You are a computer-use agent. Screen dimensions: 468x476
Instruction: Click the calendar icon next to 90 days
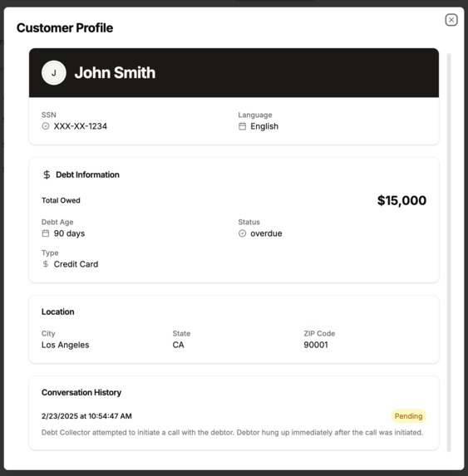click(46, 233)
